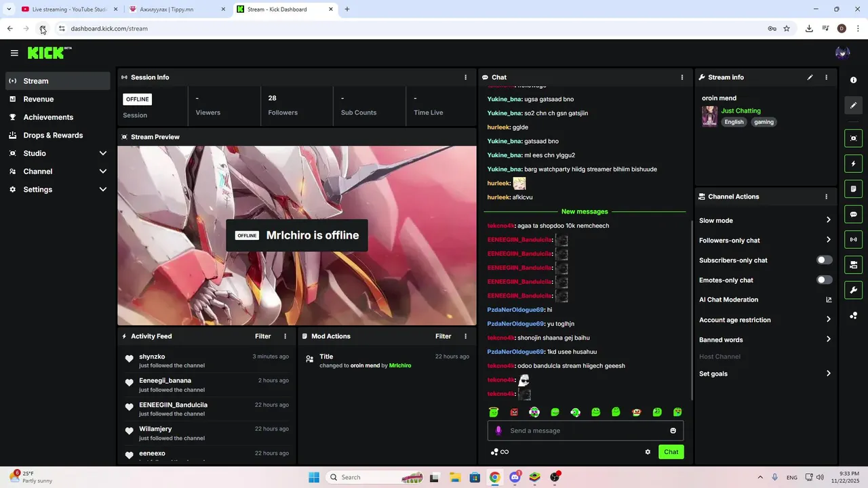Click the green Chat send button
The width and height of the screenshot is (868, 488).
(671, 452)
